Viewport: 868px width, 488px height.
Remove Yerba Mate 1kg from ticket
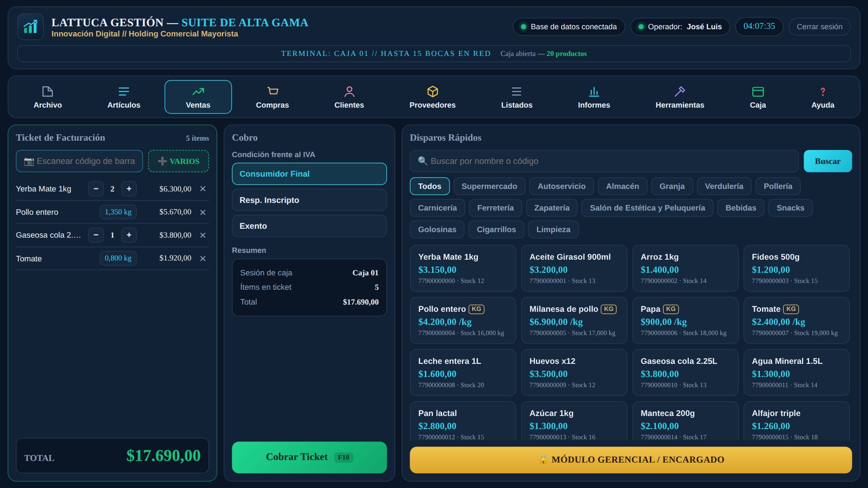click(x=203, y=189)
